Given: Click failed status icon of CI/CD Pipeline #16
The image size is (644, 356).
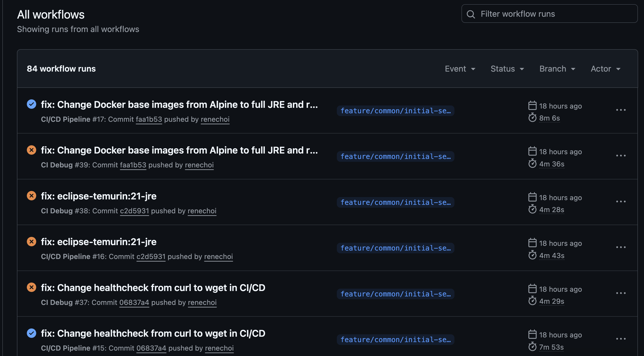Looking at the screenshot, I should click(x=32, y=241).
